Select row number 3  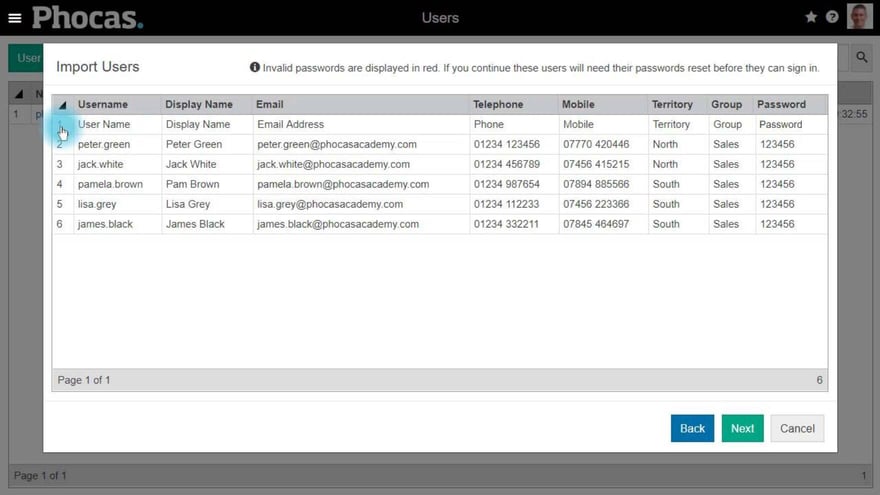[x=59, y=164]
